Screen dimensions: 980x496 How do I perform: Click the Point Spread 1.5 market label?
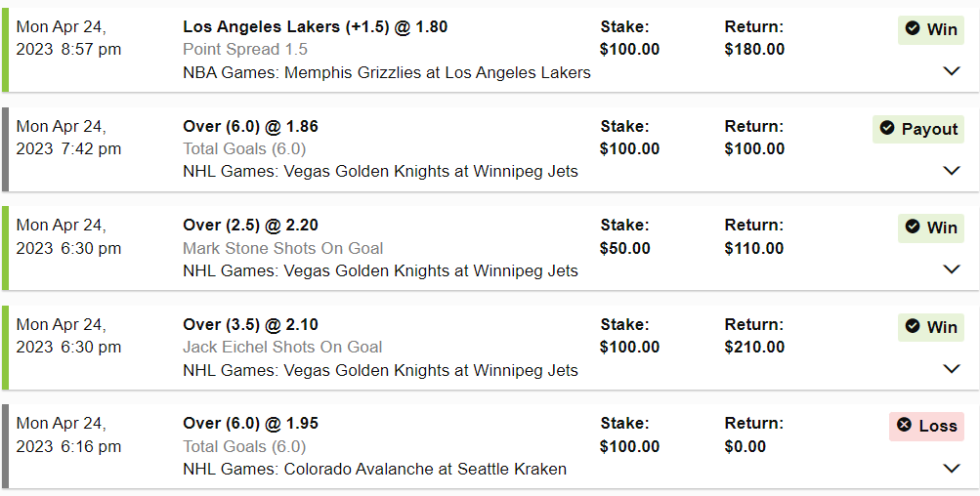[244, 50]
